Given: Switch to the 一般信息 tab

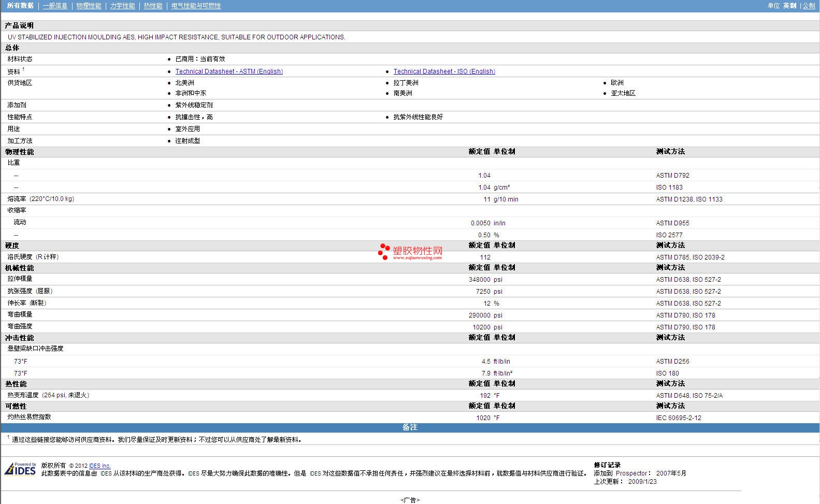Looking at the screenshot, I should coord(55,6).
